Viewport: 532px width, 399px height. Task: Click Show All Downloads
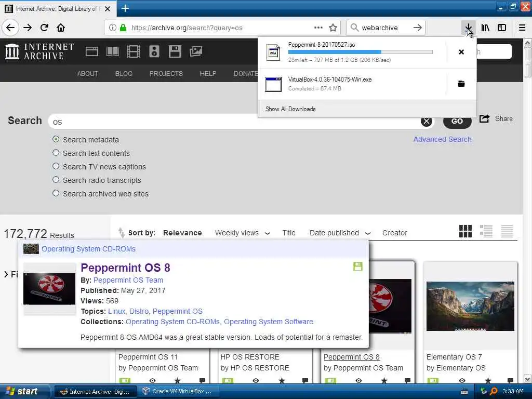click(x=290, y=109)
